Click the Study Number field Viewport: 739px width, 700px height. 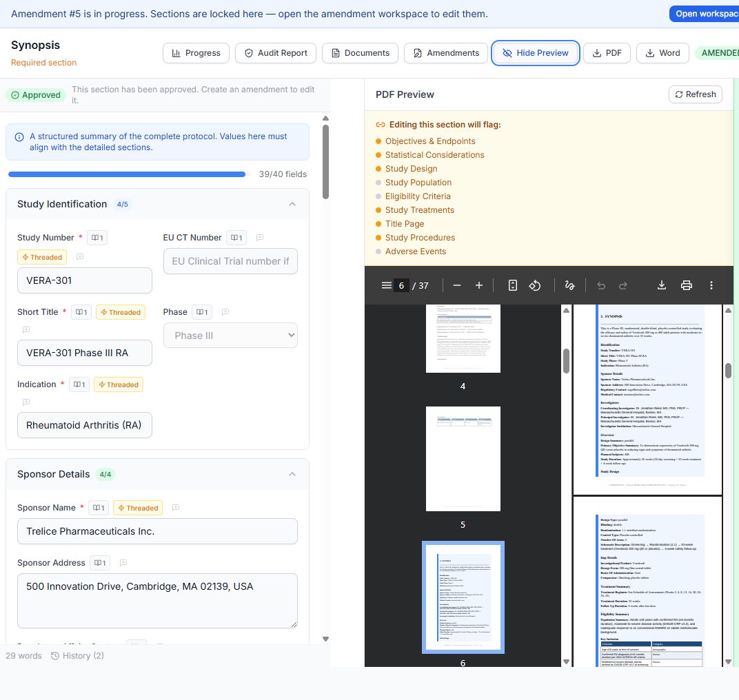[x=84, y=280]
